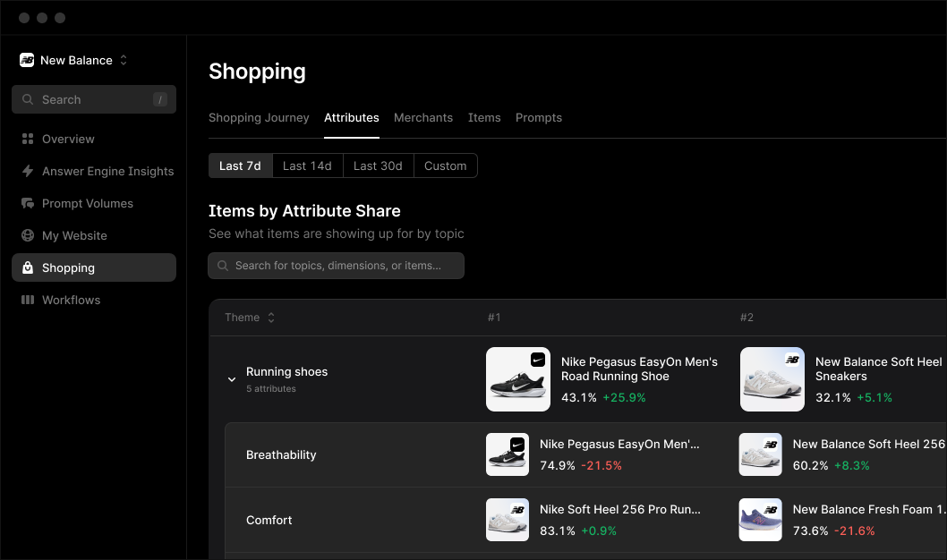Click the #1 column header
The height and width of the screenshot is (560, 947).
[x=494, y=318]
